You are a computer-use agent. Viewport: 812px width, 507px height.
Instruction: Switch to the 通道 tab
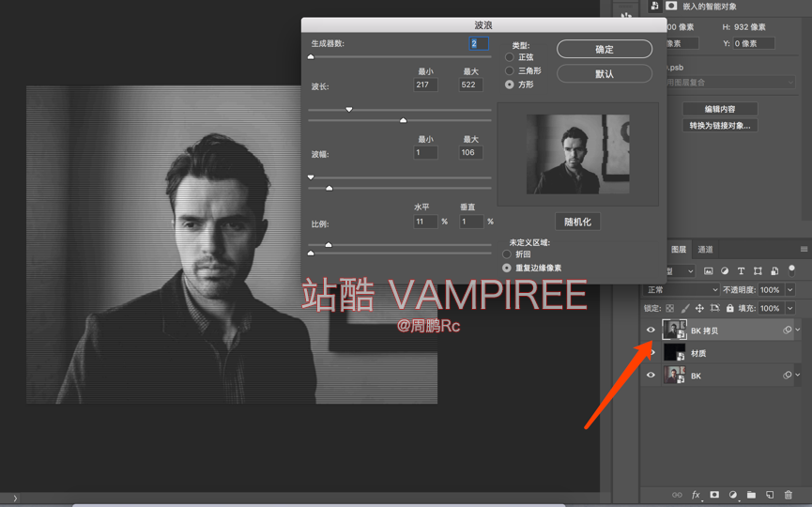(705, 249)
